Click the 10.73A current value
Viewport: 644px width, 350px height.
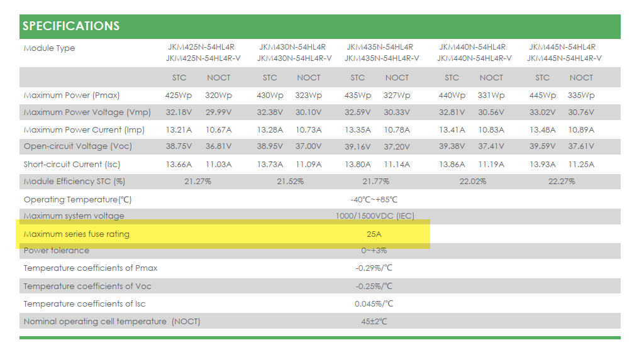(308, 129)
